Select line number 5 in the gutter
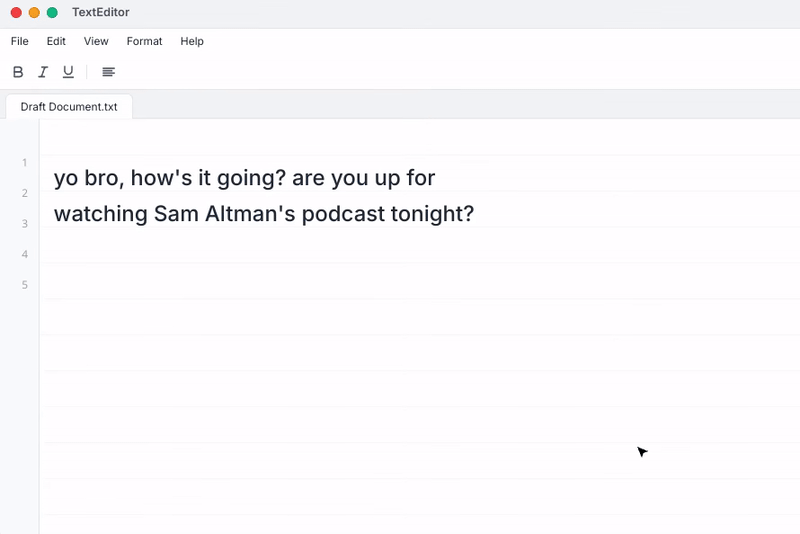 (24, 285)
